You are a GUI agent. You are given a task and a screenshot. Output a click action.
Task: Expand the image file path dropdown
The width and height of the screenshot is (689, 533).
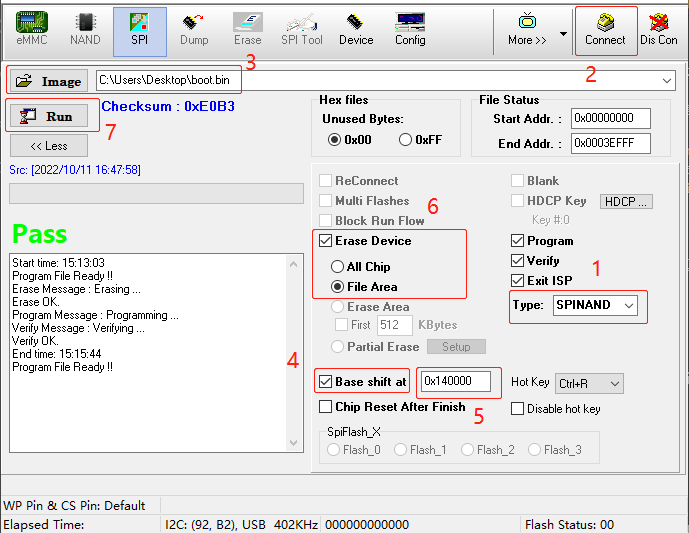coord(667,81)
